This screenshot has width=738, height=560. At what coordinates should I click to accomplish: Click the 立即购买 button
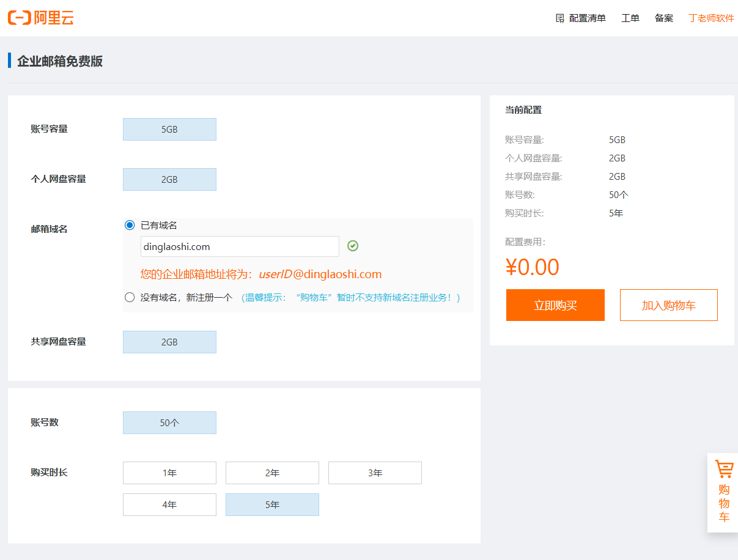555,305
